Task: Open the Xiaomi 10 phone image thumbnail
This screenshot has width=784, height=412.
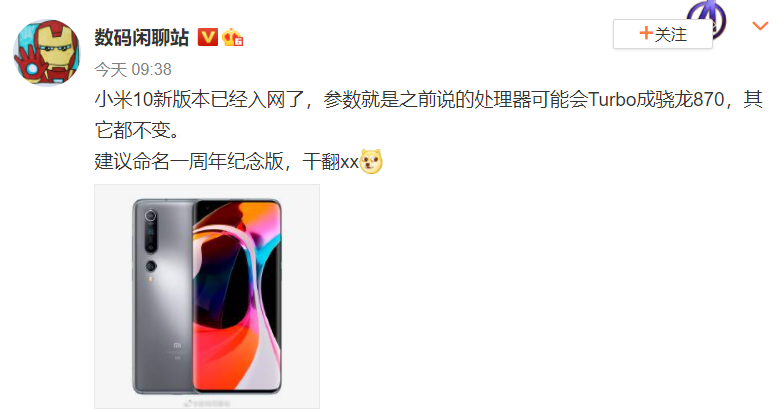Action: [x=207, y=296]
